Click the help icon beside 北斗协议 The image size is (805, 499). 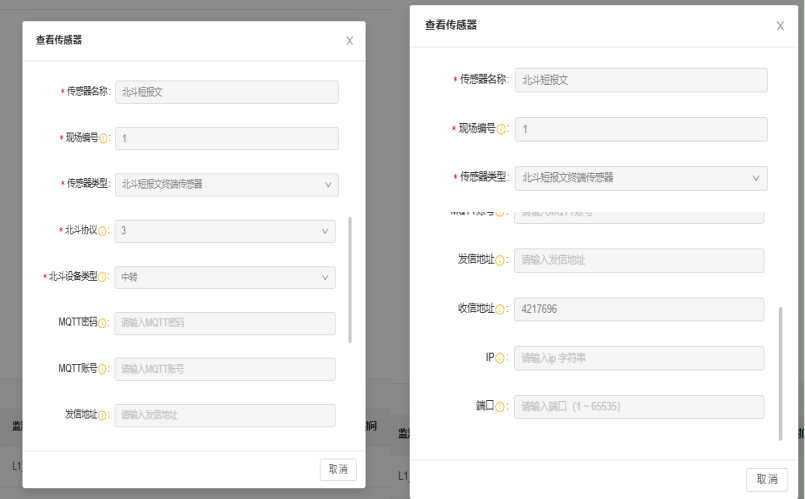tap(104, 232)
